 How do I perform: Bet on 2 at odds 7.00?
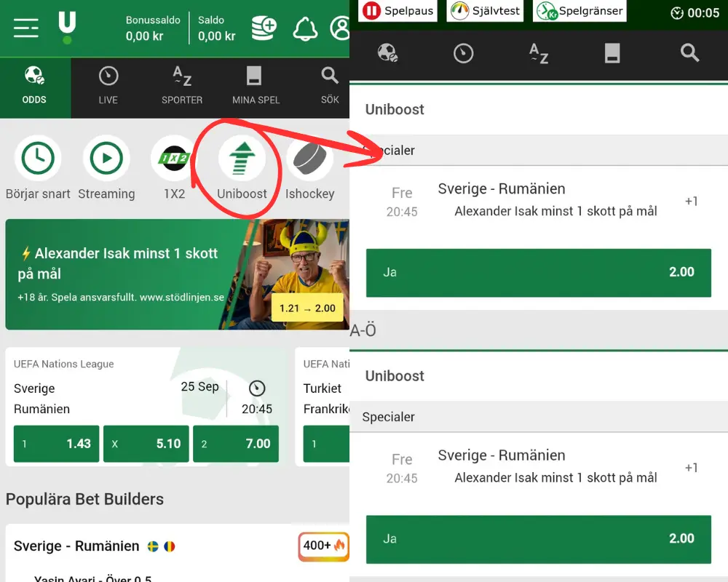tap(236, 444)
